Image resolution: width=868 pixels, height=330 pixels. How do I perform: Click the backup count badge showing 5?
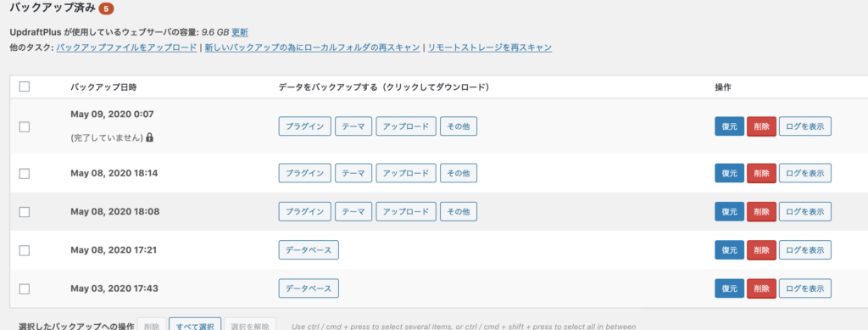106,8
